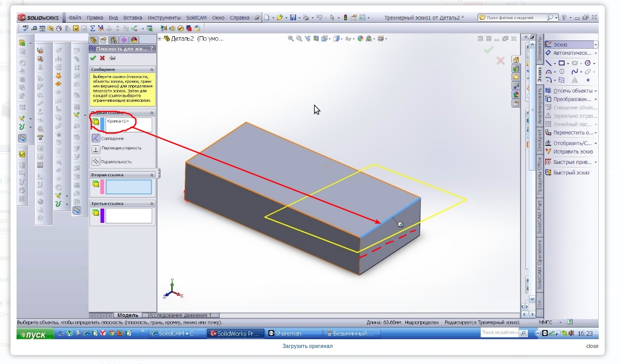Click the second reference pink color bar
Viewport: 621px width, 364px height.
pyautogui.click(x=102, y=187)
